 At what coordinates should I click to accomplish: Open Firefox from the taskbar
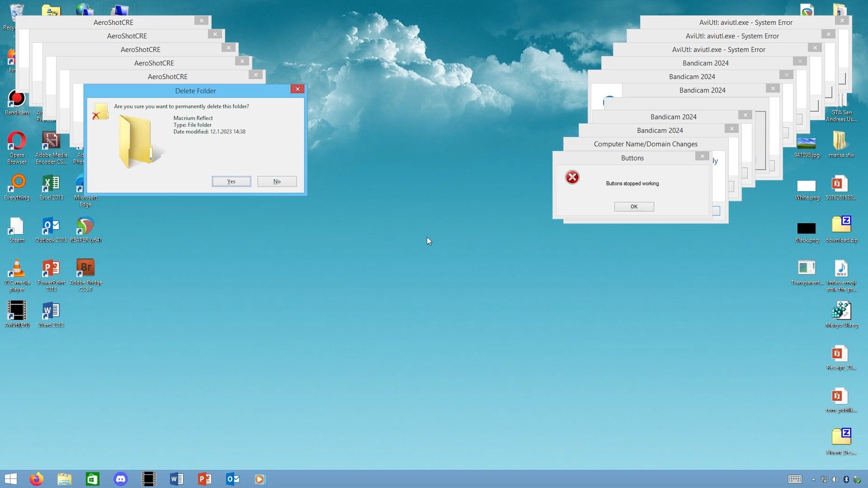pos(37,479)
